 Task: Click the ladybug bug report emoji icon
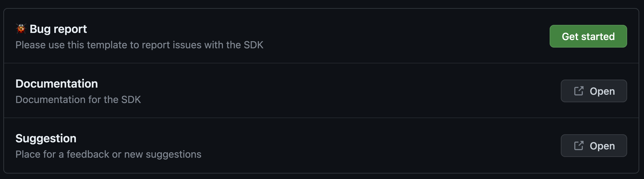pyautogui.click(x=21, y=28)
